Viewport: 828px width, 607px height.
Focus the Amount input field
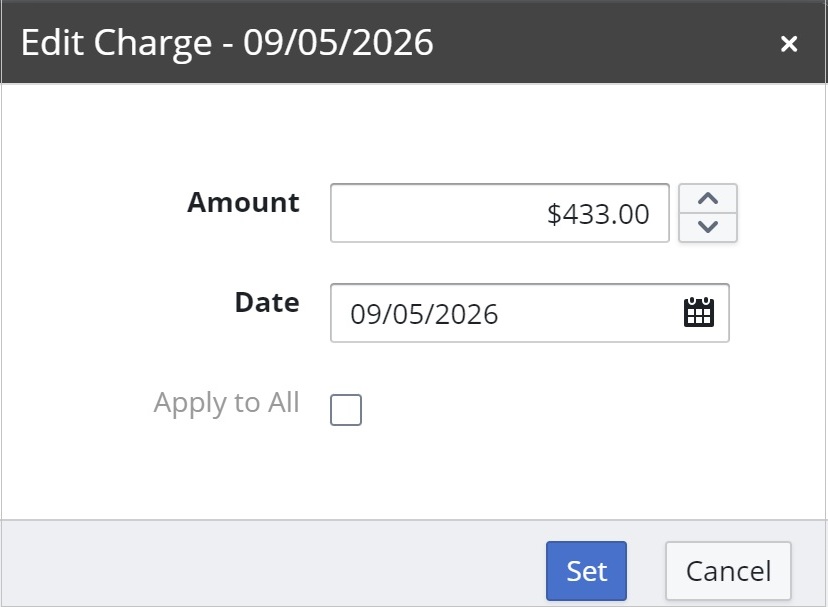tap(500, 213)
